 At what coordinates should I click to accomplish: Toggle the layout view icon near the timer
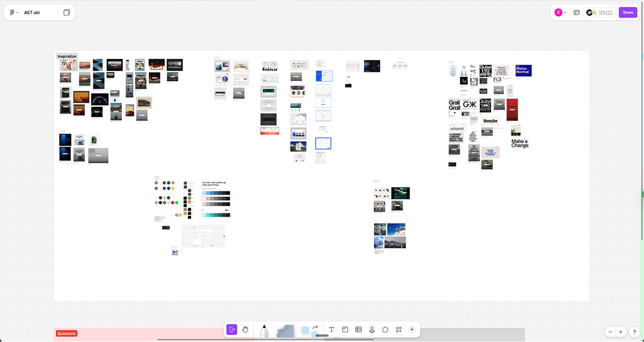(576, 12)
